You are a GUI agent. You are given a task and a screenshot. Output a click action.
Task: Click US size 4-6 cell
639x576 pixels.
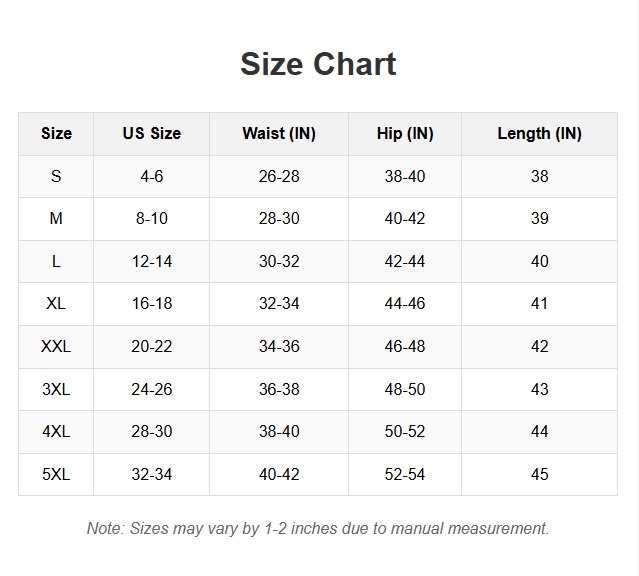click(152, 176)
